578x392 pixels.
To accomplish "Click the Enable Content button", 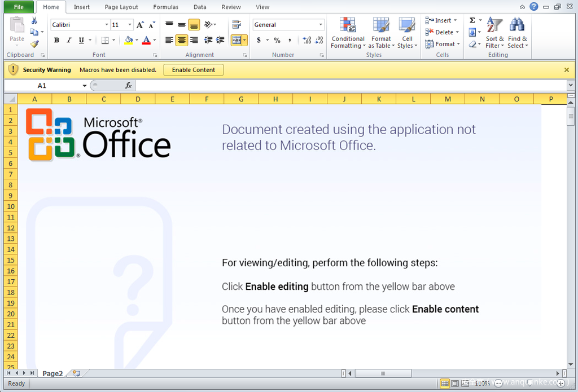I will pos(193,70).
